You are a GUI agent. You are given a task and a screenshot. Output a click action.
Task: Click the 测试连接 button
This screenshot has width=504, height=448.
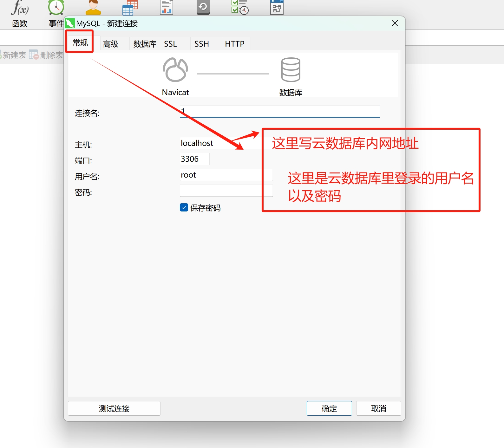pyautogui.click(x=114, y=408)
